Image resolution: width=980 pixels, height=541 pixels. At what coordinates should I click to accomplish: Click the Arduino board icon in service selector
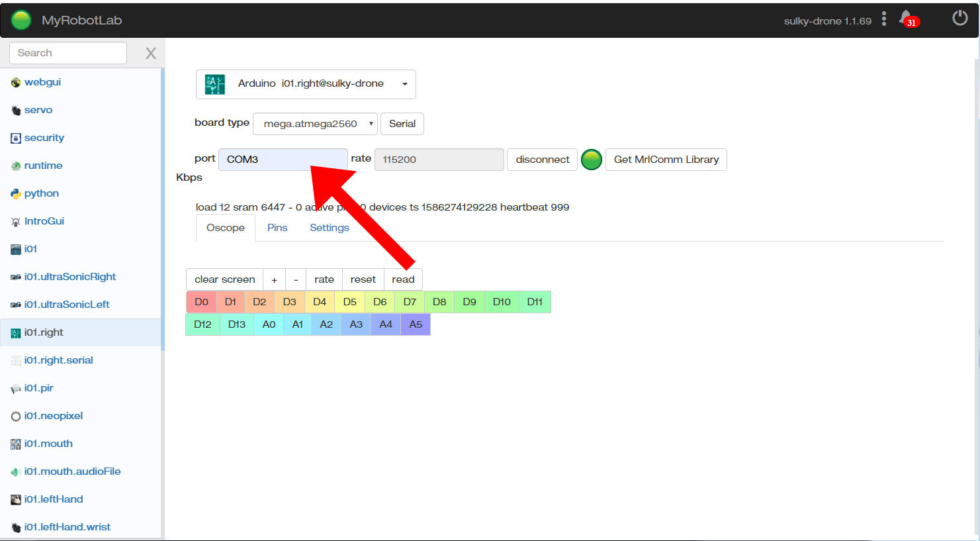pyautogui.click(x=215, y=84)
